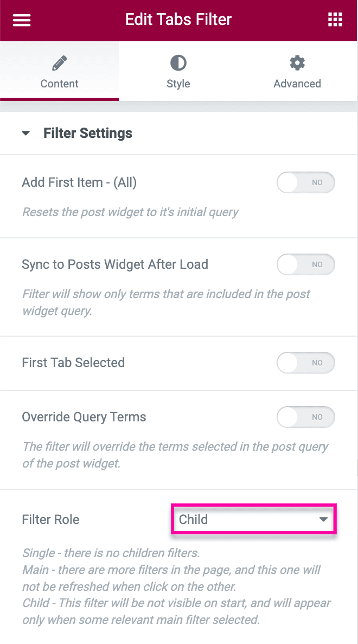Switch to the Style tab
Screen dimensions: 358x644
click(178, 71)
